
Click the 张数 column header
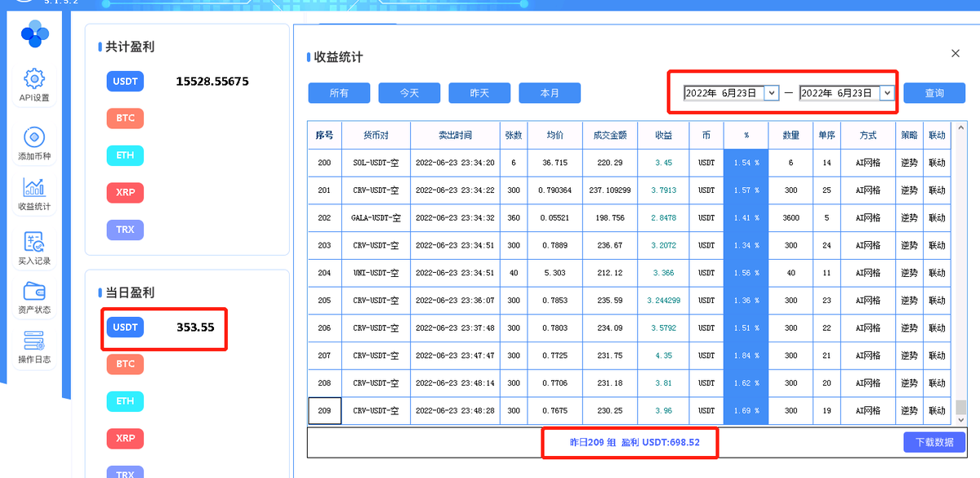tap(514, 136)
